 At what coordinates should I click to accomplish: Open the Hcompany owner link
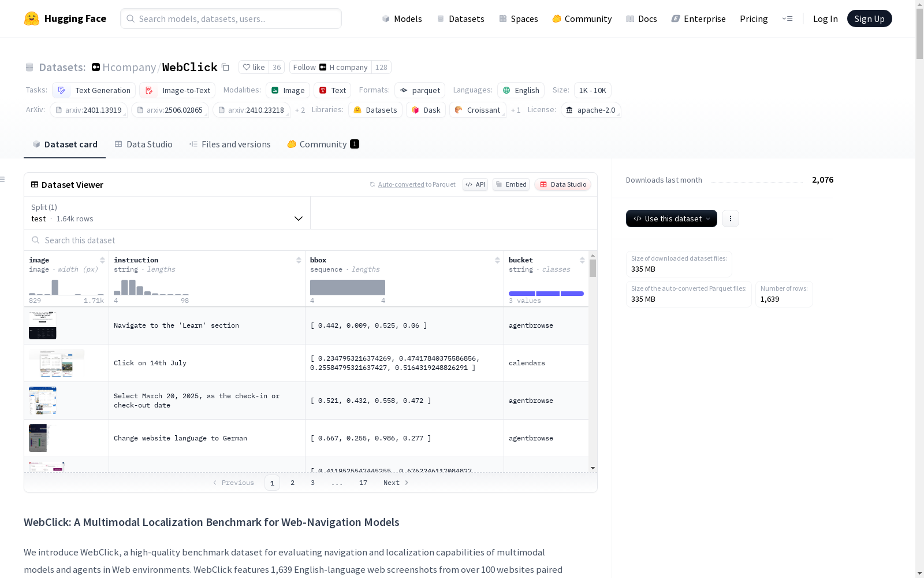129,68
